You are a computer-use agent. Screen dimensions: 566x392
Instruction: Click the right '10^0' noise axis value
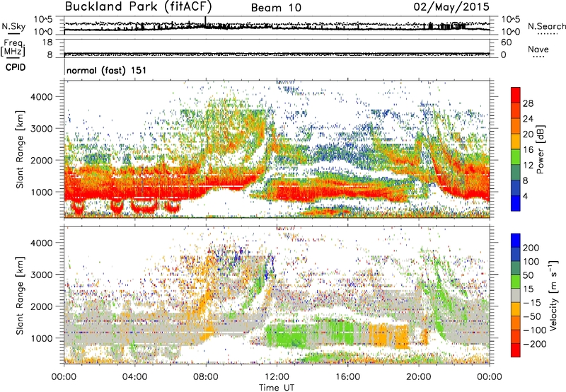510,32
